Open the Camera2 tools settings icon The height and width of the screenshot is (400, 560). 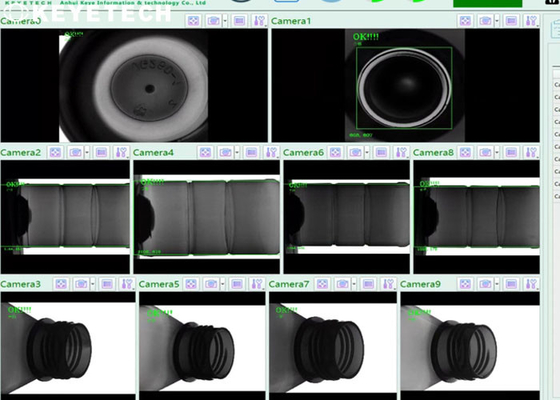tap(121, 152)
